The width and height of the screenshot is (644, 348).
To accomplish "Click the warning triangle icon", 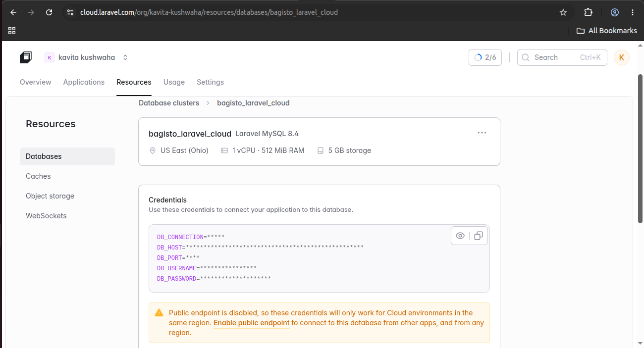I will (159, 313).
